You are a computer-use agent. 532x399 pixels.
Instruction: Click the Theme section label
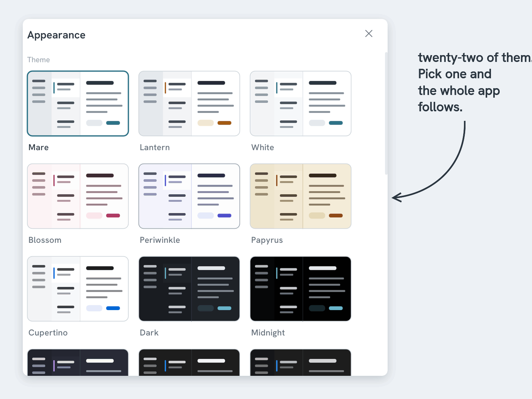38,60
